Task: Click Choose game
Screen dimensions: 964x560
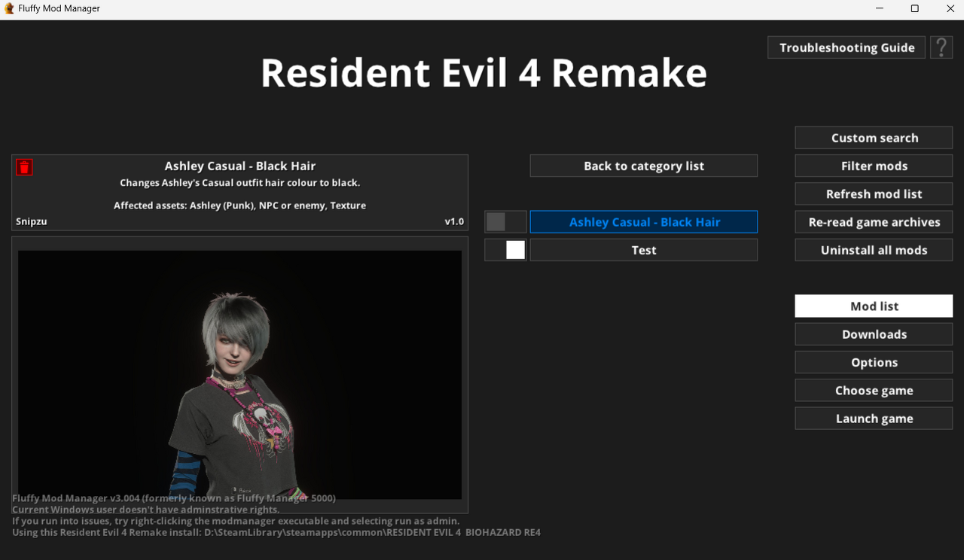Action: 874,390
